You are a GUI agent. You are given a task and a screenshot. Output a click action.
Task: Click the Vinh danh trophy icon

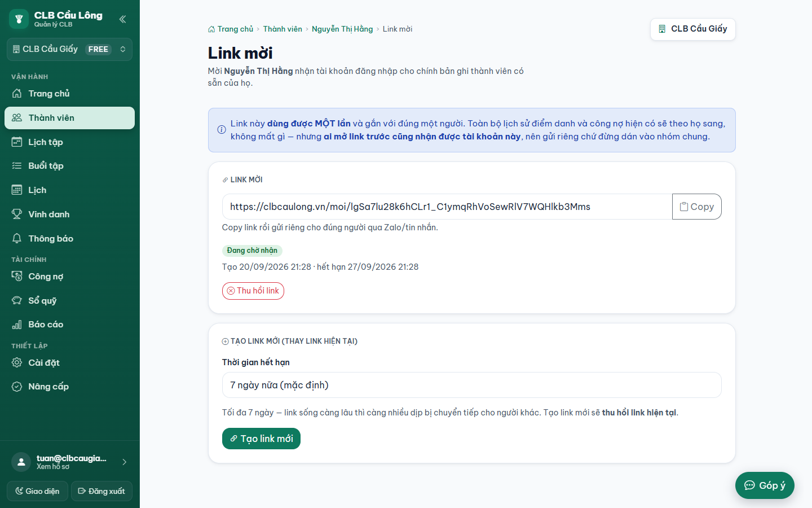pos(17,214)
